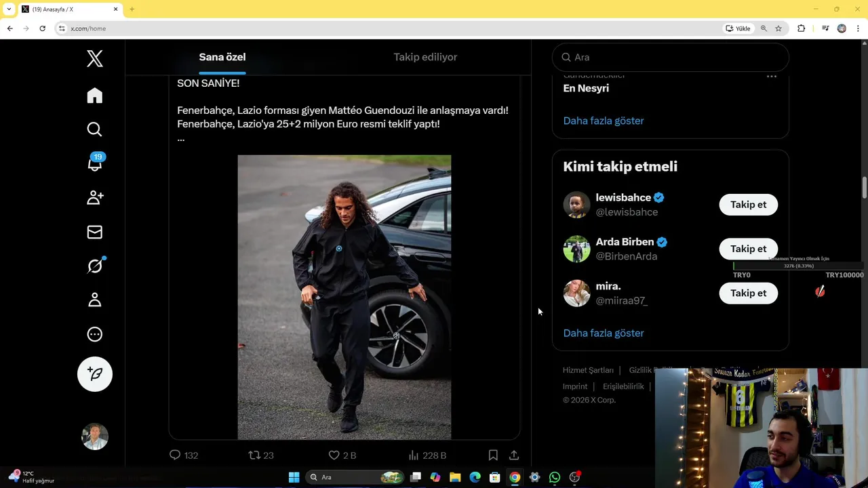Click mira. avatar picture
The image size is (868, 488).
coord(576,293)
